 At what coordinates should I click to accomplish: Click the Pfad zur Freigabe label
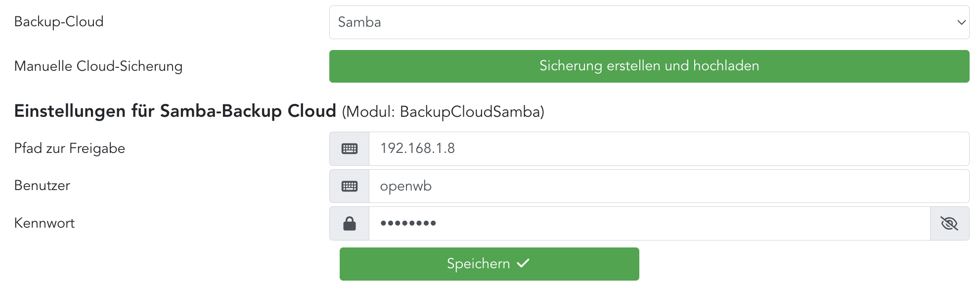tap(70, 148)
